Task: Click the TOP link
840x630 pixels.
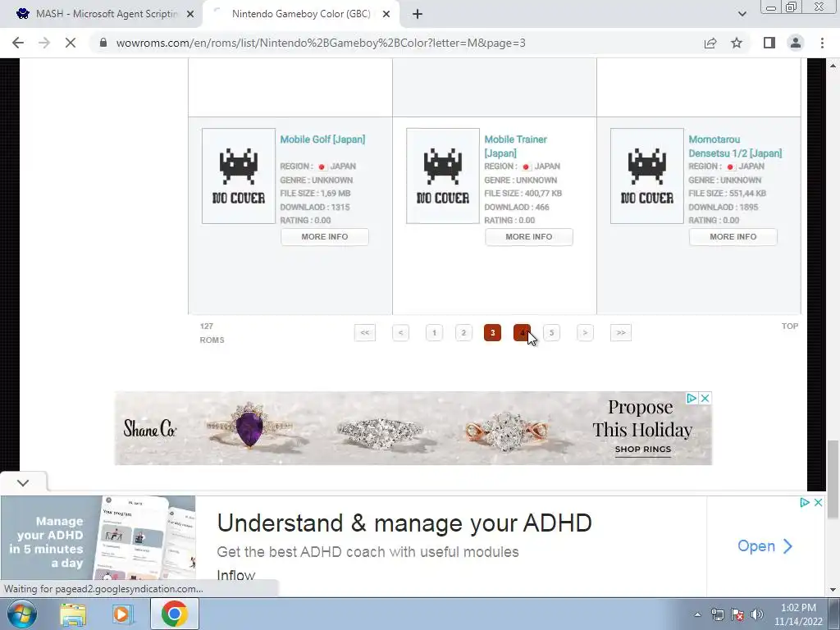Action: click(x=790, y=326)
